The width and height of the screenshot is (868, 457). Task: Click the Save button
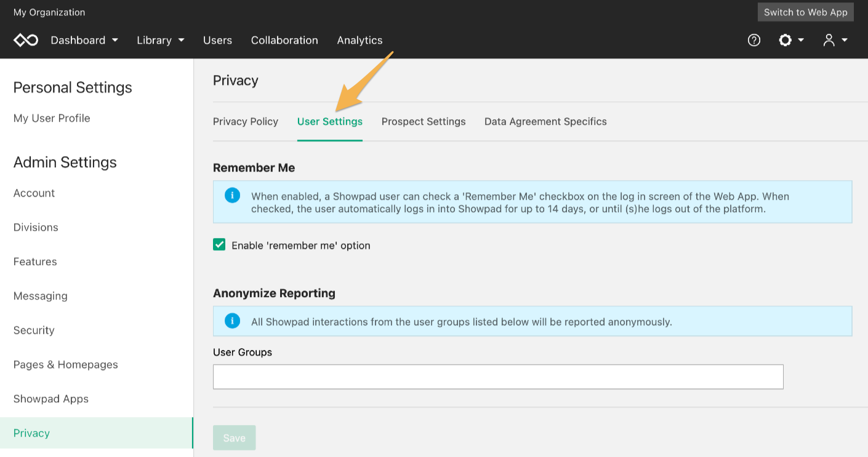(x=235, y=437)
